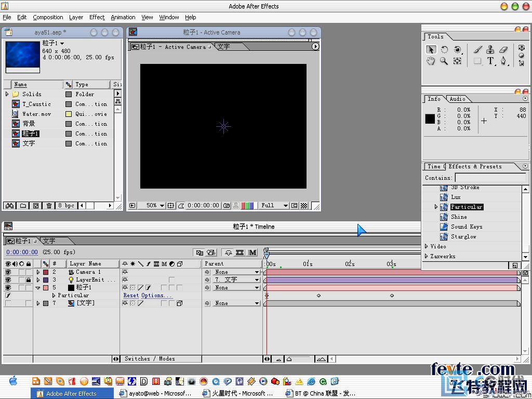Image resolution: width=532 pixels, height=399 pixels.
Task: Collapse the 粒子1 layer in timeline
Action: 38,288
